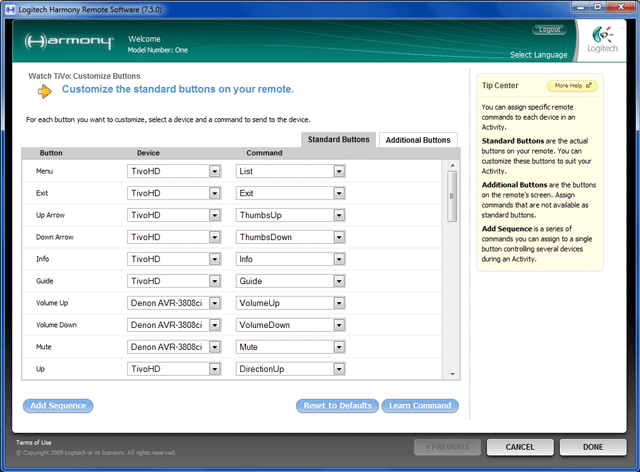Open the Exit row device dropdown

tap(174, 193)
